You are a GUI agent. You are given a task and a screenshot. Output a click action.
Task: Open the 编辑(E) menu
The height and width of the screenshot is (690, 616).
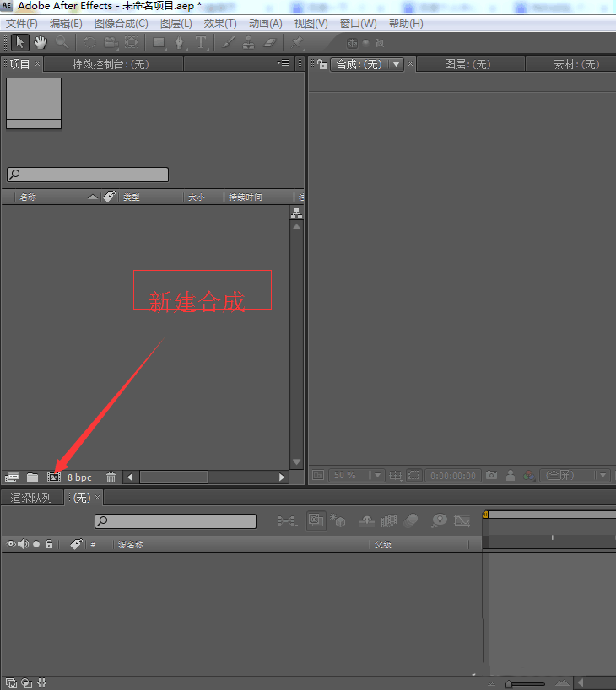[x=66, y=24]
